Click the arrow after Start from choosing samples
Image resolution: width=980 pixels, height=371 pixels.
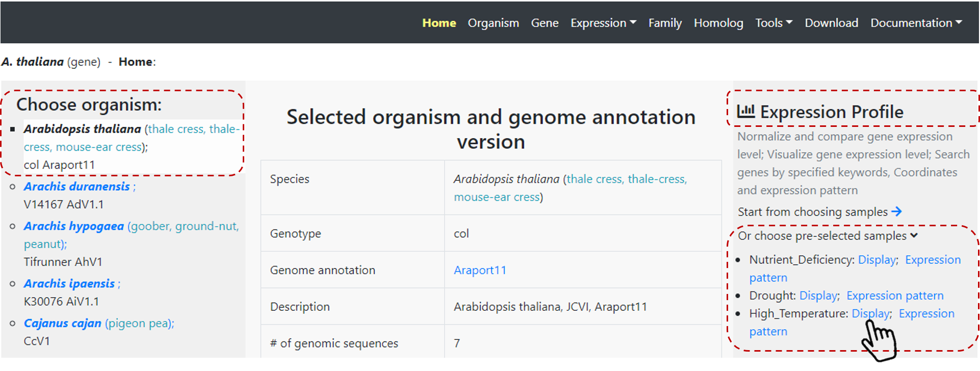(896, 211)
